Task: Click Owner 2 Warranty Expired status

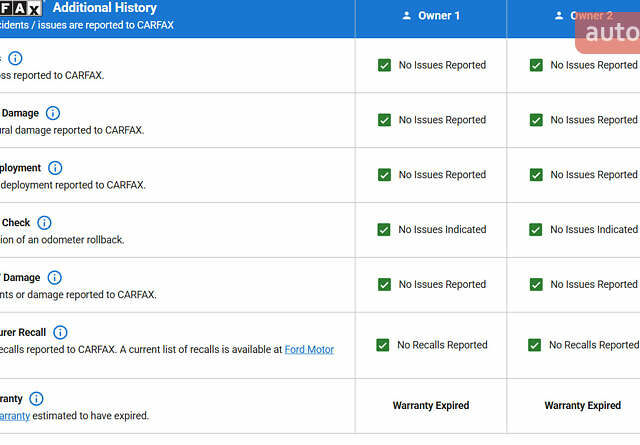Action: (x=582, y=406)
